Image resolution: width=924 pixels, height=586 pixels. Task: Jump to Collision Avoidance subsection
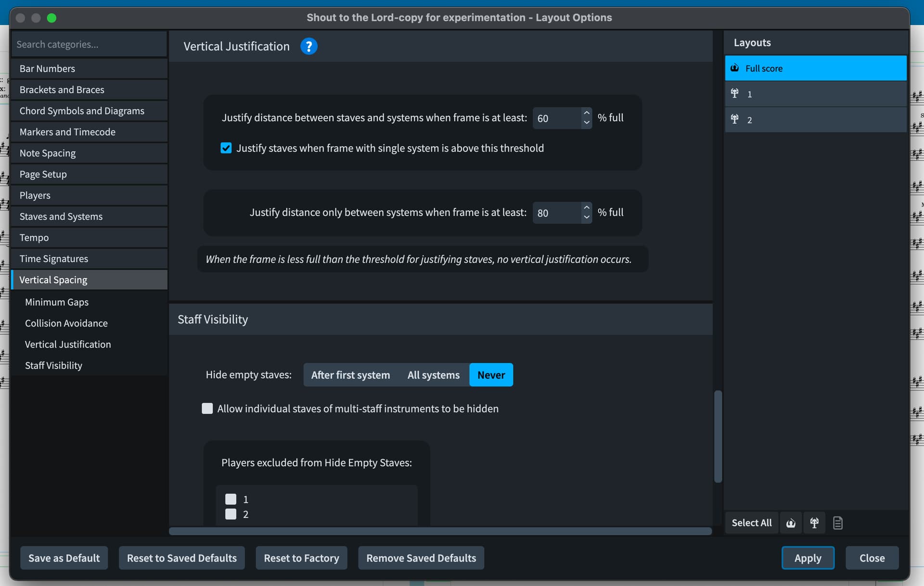click(x=66, y=323)
